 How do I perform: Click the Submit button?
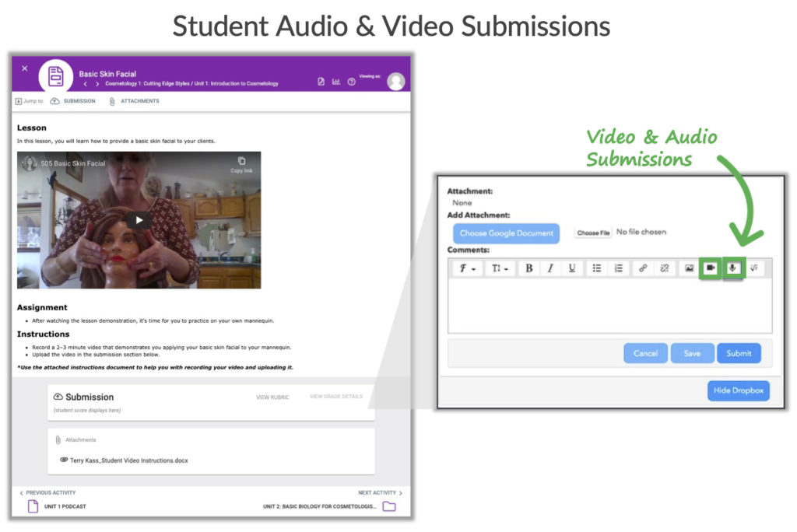pos(739,353)
